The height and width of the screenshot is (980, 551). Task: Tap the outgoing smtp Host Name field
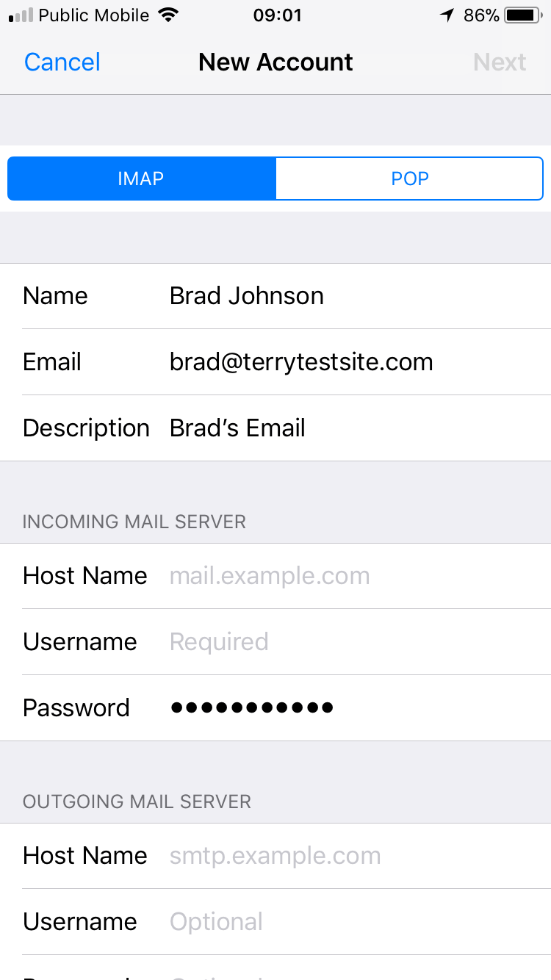(275, 856)
